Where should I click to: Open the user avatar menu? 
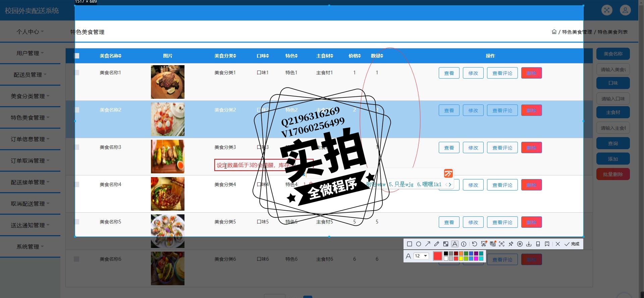[625, 10]
